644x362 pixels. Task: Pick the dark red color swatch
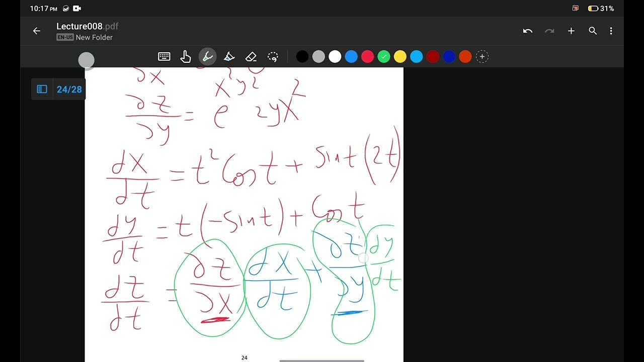pyautogui.click(x=433, y=57)
